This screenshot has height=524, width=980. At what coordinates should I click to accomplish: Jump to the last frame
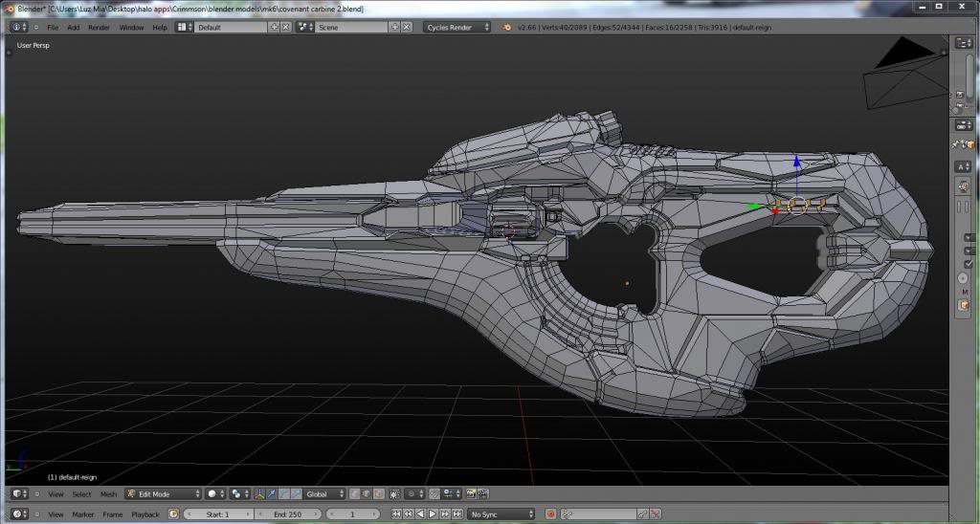457,514
